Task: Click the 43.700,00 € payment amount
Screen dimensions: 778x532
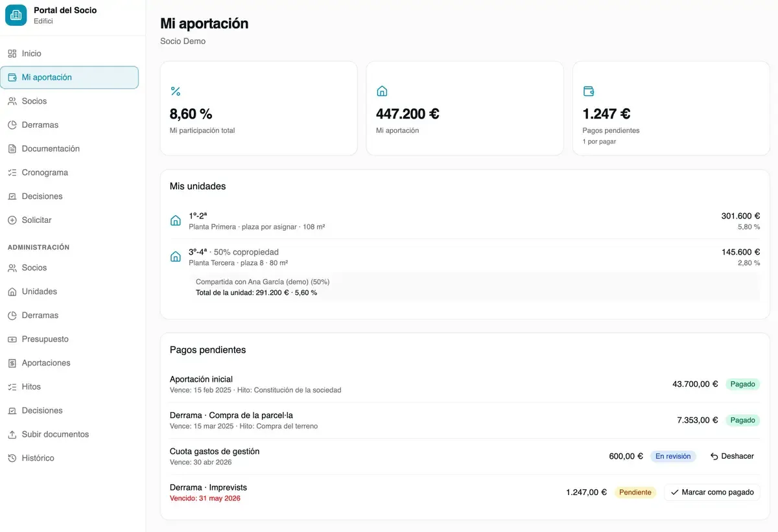Action: (695, 384)
